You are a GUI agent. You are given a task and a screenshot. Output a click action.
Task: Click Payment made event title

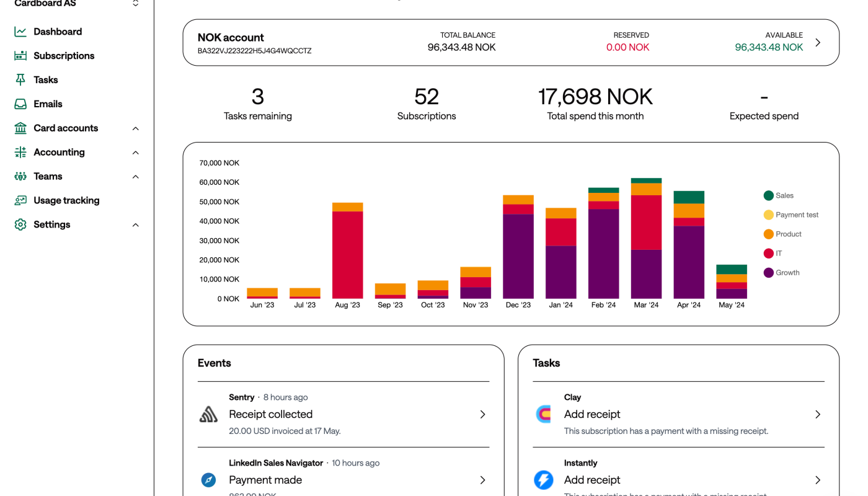point(265,480)
